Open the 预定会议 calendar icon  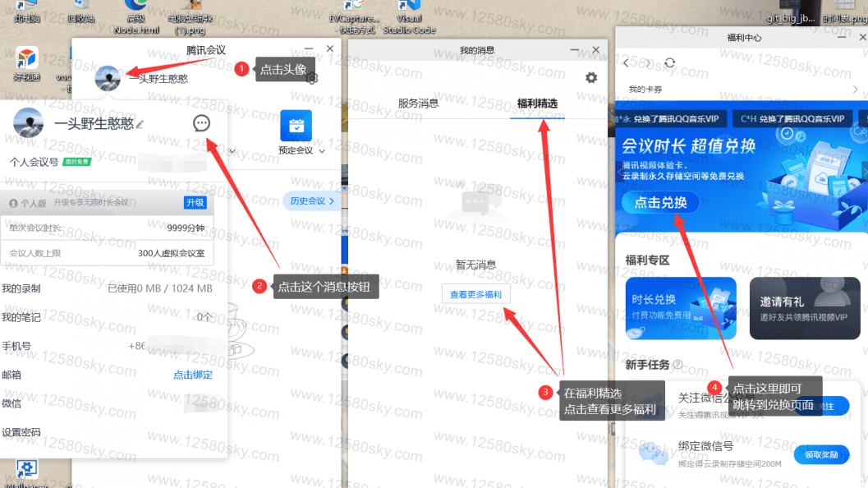tap(296, 125)
